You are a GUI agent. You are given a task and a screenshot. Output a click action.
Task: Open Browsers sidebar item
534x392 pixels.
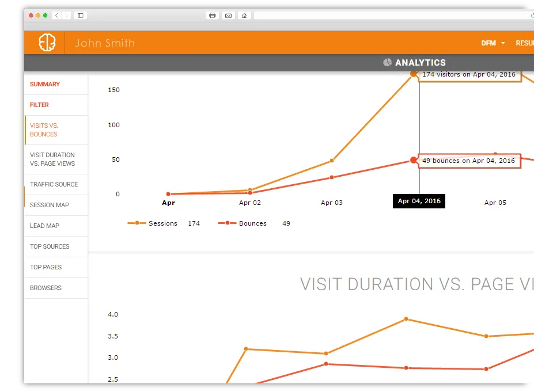(x=56, y=288)
